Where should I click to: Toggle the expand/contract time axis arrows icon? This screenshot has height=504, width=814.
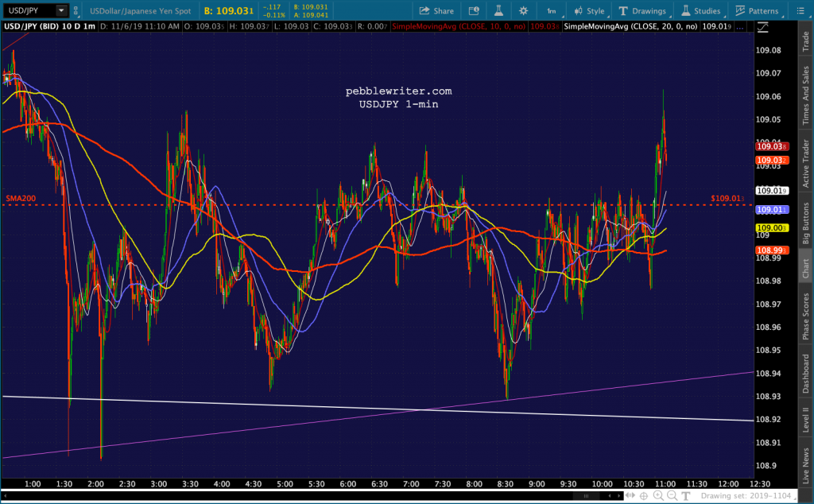coord(630,496)
